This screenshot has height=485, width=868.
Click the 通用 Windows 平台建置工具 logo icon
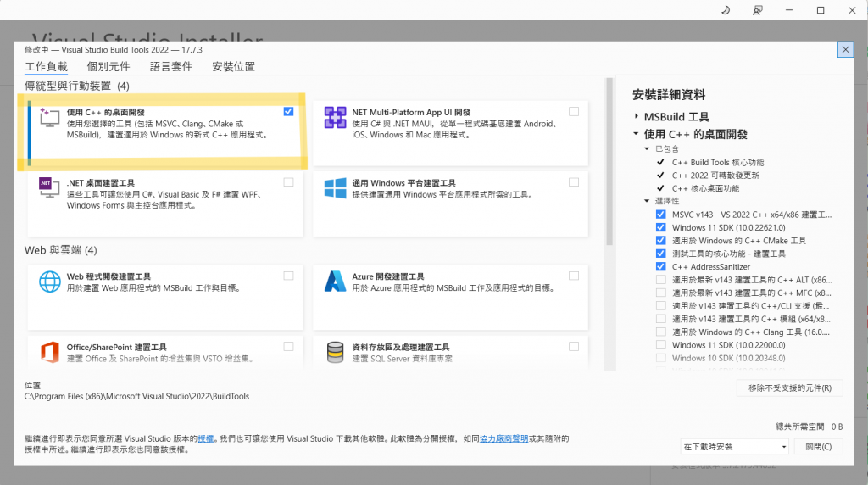(x=335, y=188)
